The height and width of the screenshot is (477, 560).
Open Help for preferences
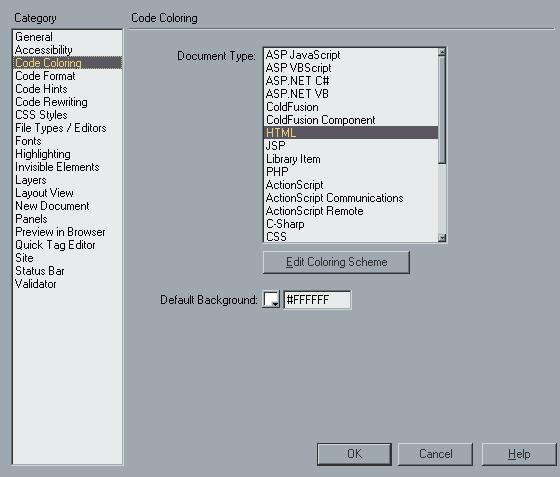(519, 454)
